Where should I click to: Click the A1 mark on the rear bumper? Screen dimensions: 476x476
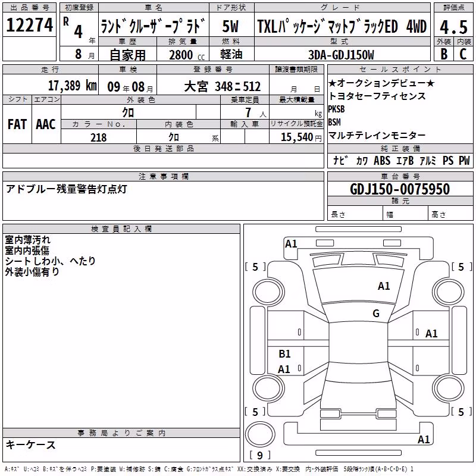(x=424, y=440)
